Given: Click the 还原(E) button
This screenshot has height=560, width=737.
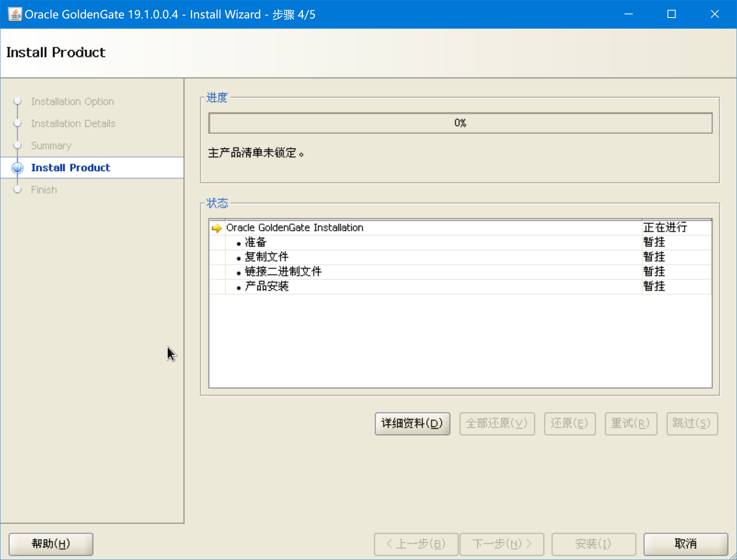Looking at the screenshot, I should 569,423.
